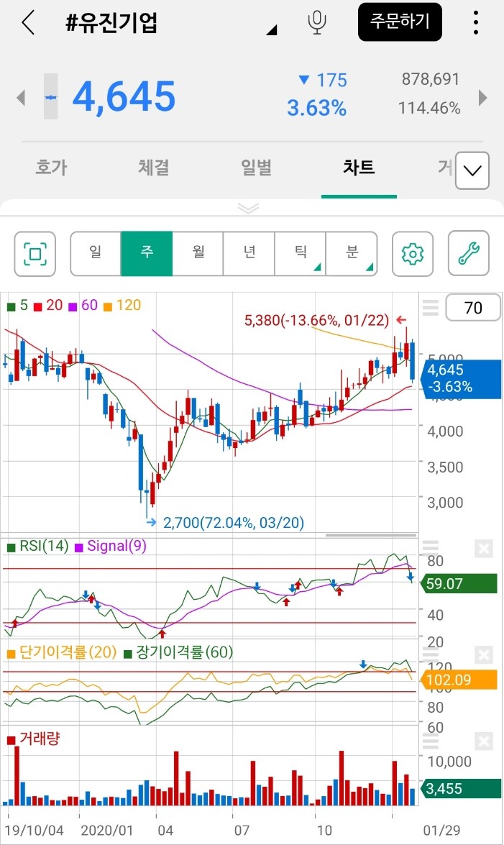Open the mini candlestick thumbnail beside price
This screenshot has height=845, width=504.
(50, 96)
